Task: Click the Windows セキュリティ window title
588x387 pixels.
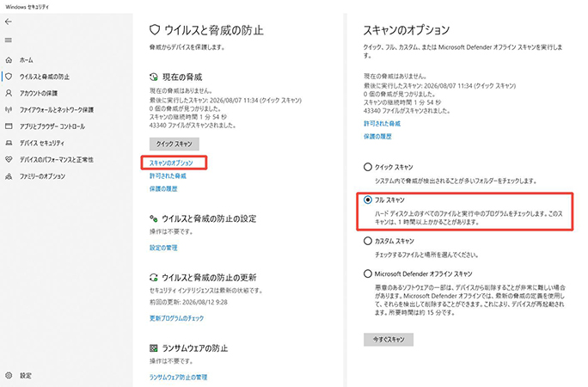Action: (27, 7)
